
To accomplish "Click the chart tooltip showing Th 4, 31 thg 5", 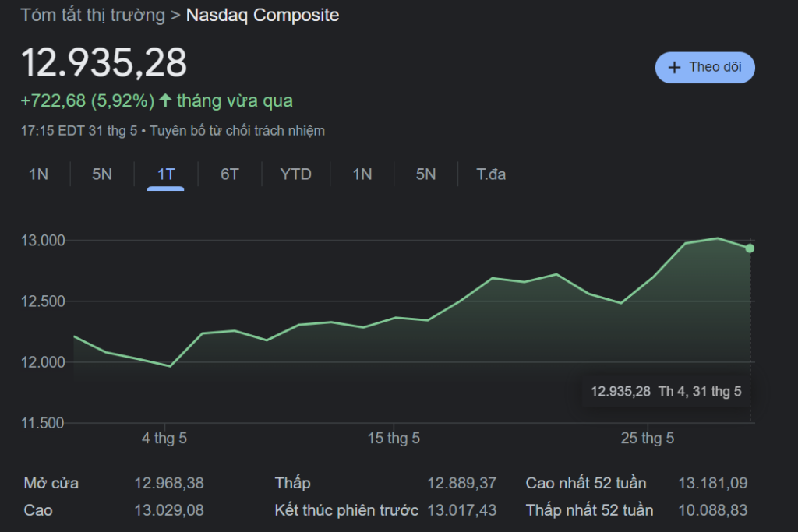I will pos(666,391).
